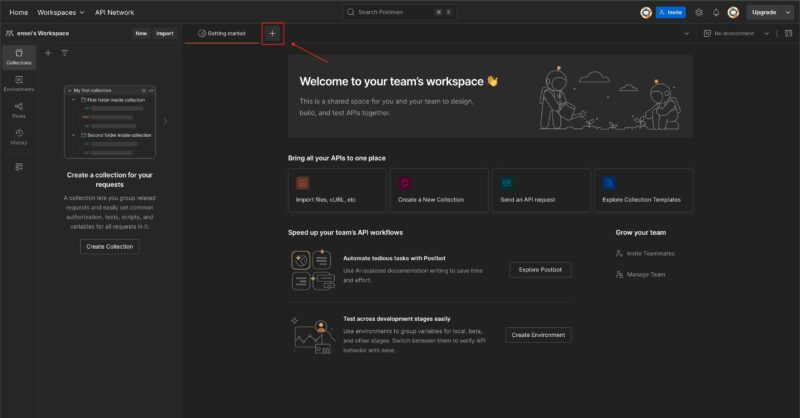Select the Import files, cURL, etc card

tap(337, 190)
